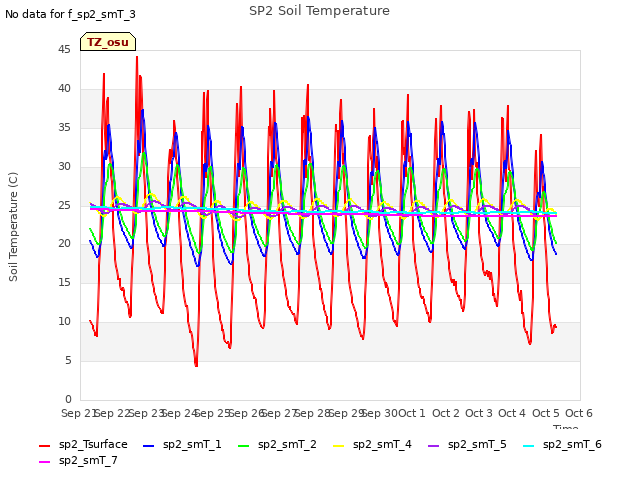Click the cyan sp2_smT_6 legend swatch
640x480 pixels.
[x=529, y=446]
